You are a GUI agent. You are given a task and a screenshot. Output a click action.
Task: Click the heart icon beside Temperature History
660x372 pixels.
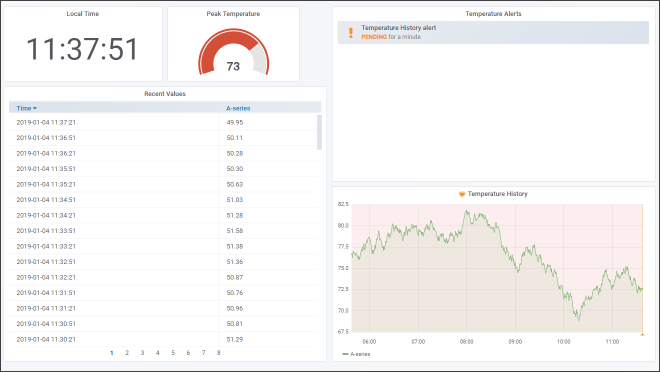462,194
